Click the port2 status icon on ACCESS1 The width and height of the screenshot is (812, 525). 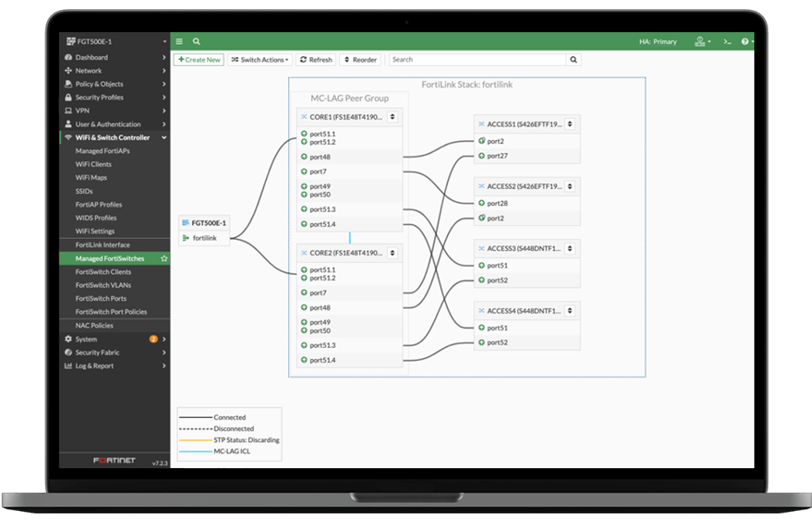click(482, 141)
